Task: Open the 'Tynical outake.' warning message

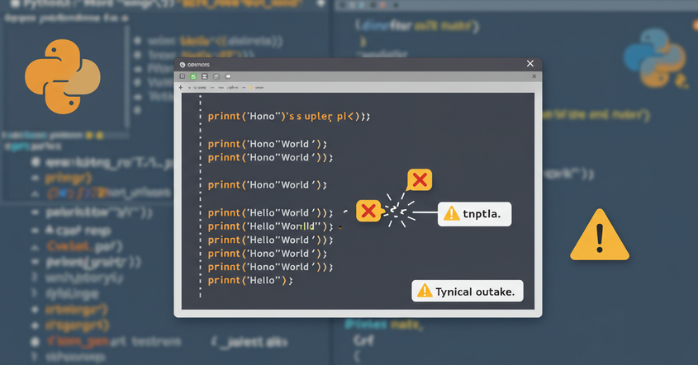Action: pos(467,291)
